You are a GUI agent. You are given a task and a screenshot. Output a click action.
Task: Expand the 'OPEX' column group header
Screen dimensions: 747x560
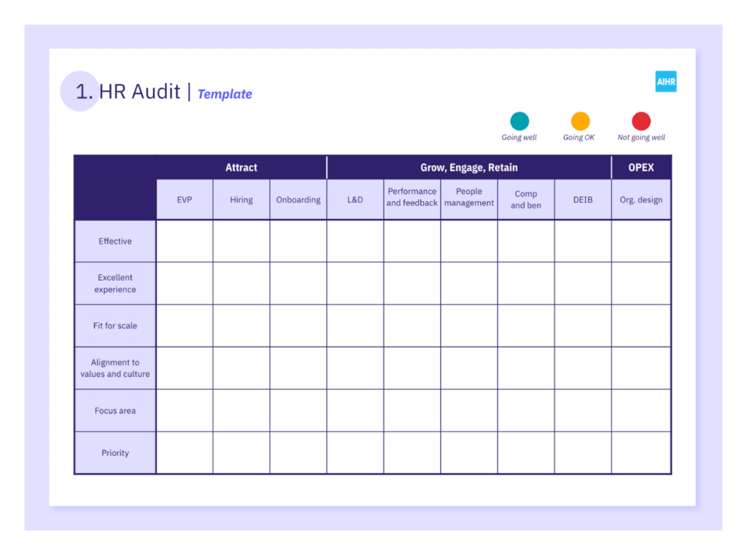pyautogui.click(x=640, y=167)
